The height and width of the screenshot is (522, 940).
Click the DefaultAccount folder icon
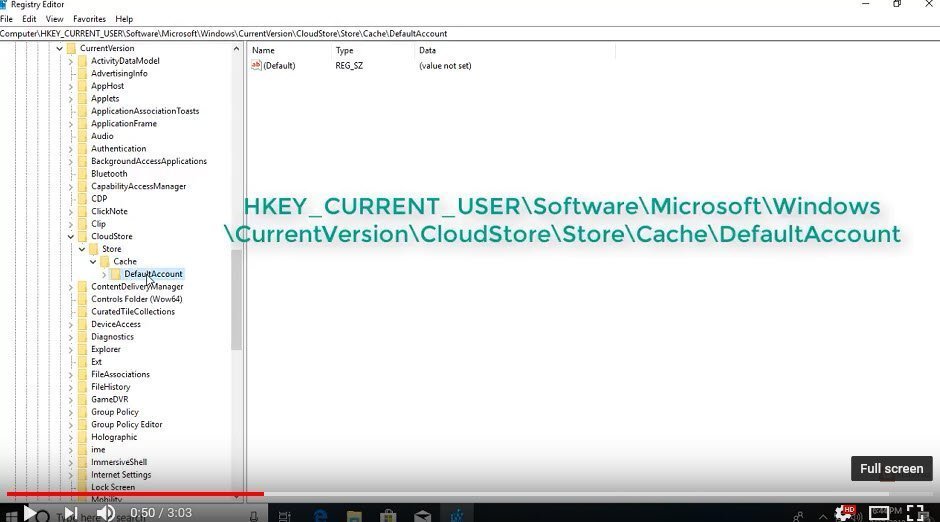pos(116,274)
